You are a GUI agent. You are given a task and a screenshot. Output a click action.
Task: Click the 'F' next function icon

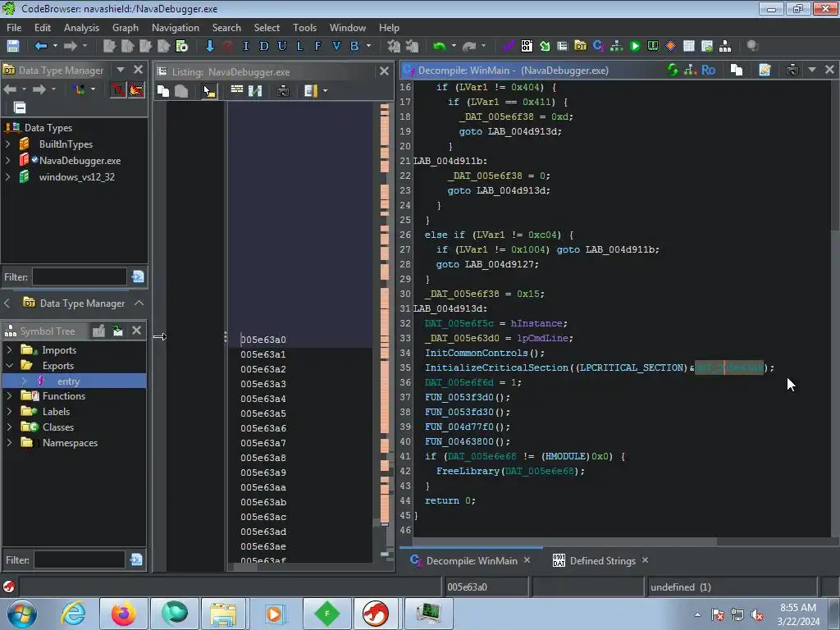(x=317, y=46)
